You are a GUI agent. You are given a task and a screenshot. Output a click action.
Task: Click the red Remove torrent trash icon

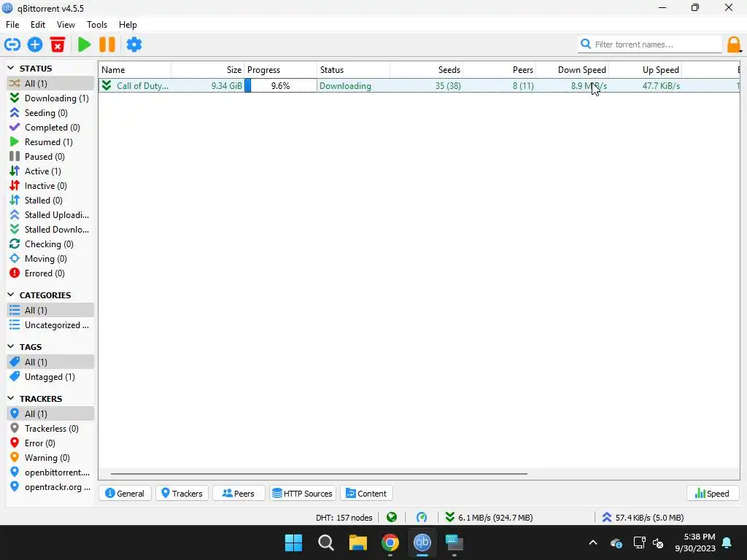point(58,44)
